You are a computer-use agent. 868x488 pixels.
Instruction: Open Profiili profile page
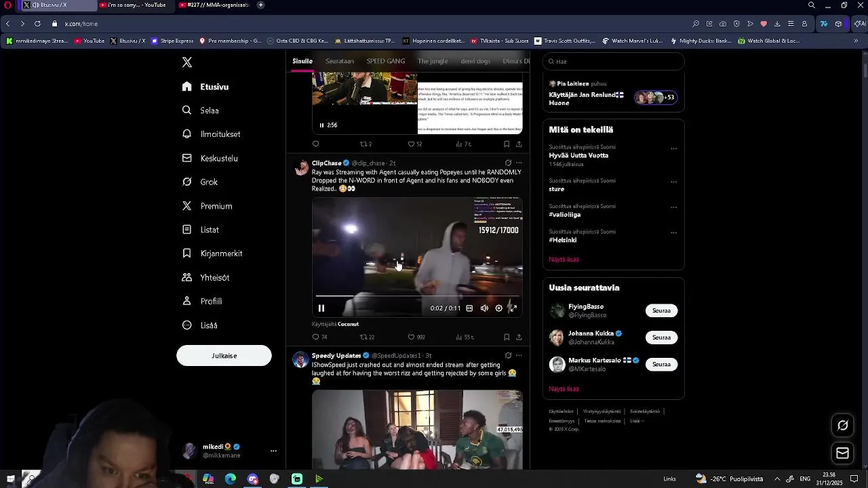point(201,301)
